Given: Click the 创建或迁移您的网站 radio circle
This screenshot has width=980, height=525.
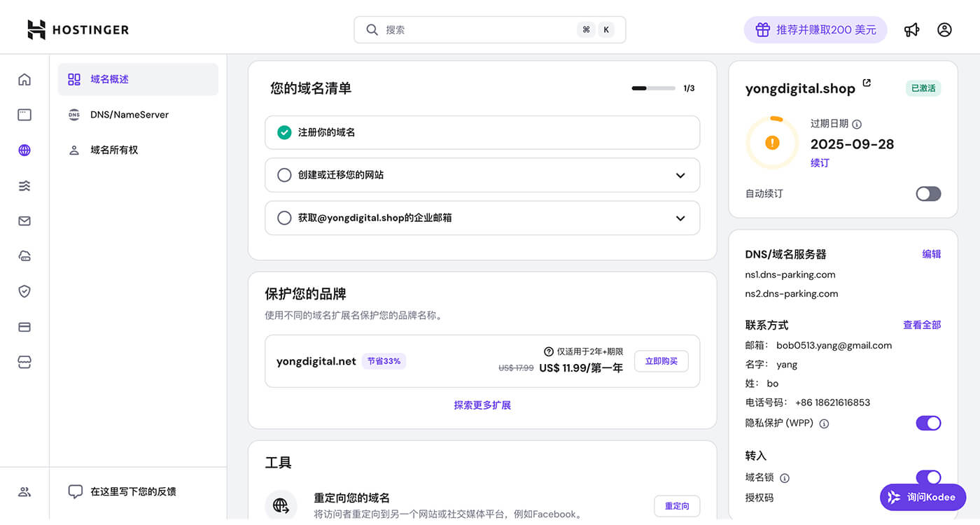Looking at the screenshot, I should tap(284, 175).
